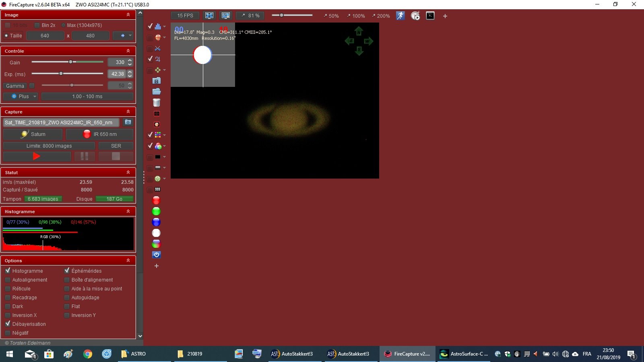Click the Limite: 8000 images button
644x362 pixels.
[x=49, y=146]
